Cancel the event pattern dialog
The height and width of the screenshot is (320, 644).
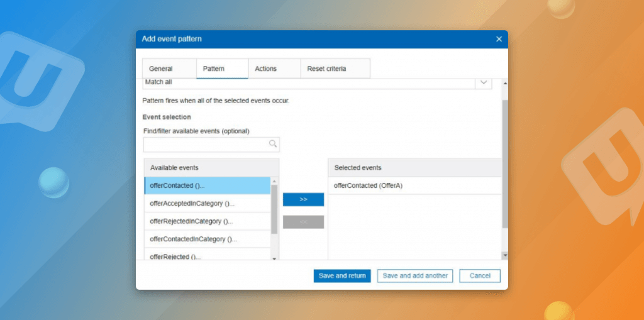(480, 276)
